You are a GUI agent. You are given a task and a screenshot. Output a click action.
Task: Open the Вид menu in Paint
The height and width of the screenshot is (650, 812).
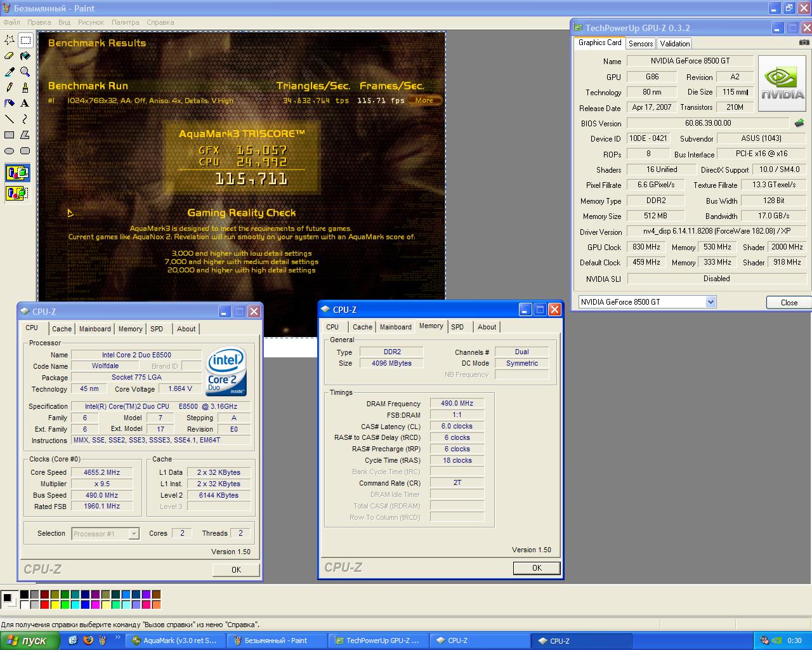65,22
